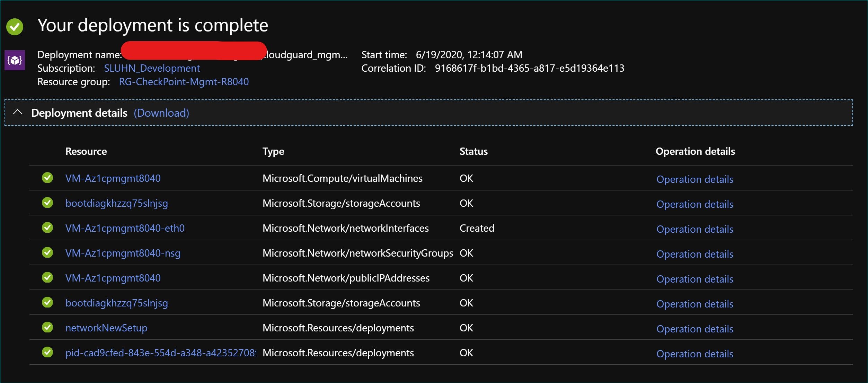
Task: Click the Created status cell
Action: pos(477,228)
